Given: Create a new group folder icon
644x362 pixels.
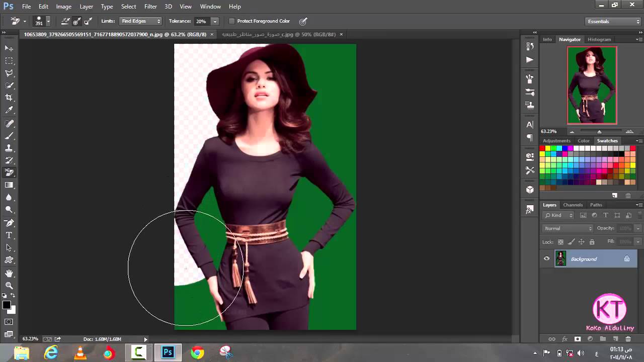Looking at the screenshot, I should tap(603, 339).
